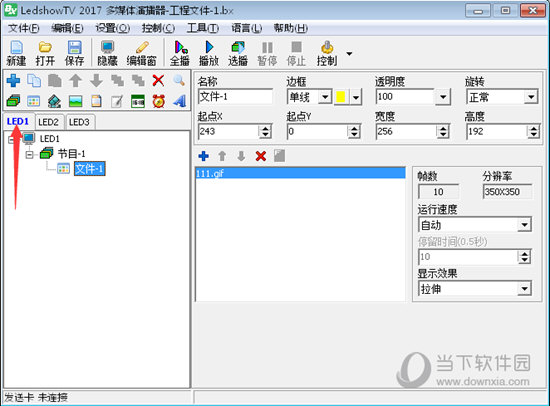550x406 pixels.
Task: Select 节目-1 in the tree
Action: pyautogui.click(x=71, y=154)
